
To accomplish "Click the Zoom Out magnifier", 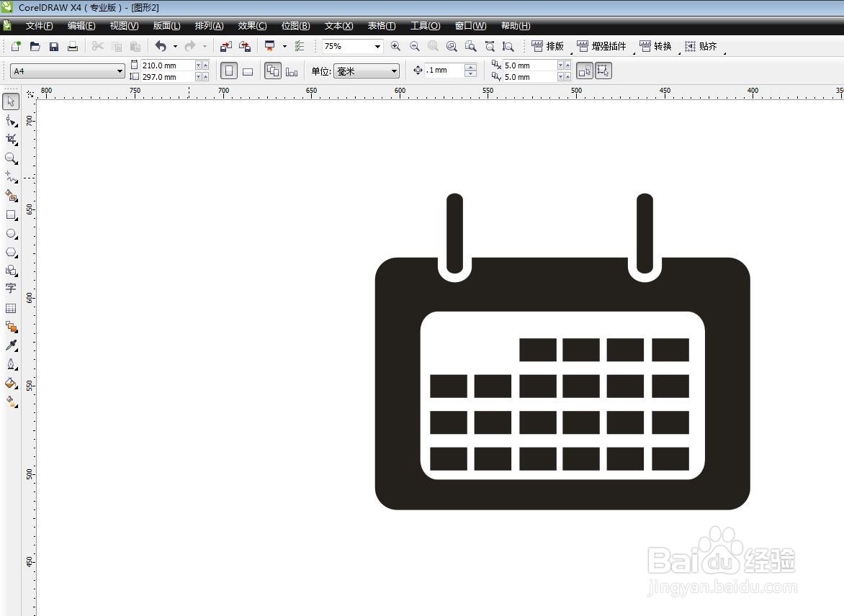I will coord(415,46).
